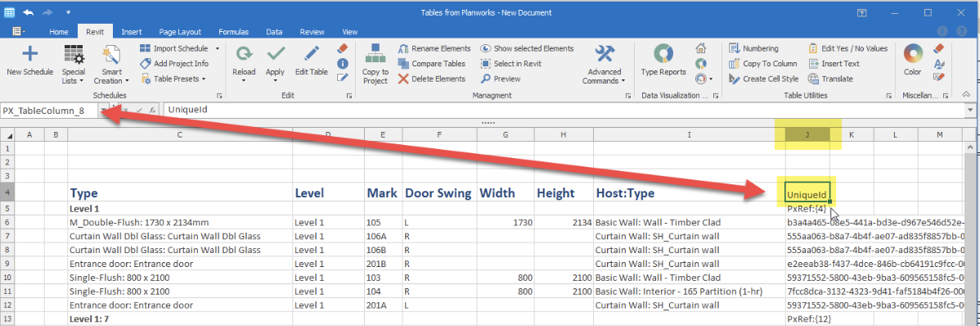Open Table Presets dropdown
This screenshot has width=980, height=326.
[x=173, y=79]
